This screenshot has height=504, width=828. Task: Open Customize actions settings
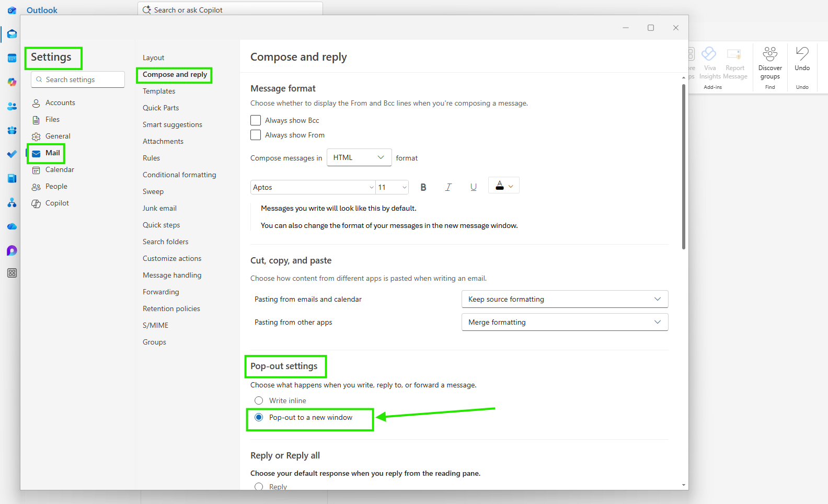[x=172, y=258]
